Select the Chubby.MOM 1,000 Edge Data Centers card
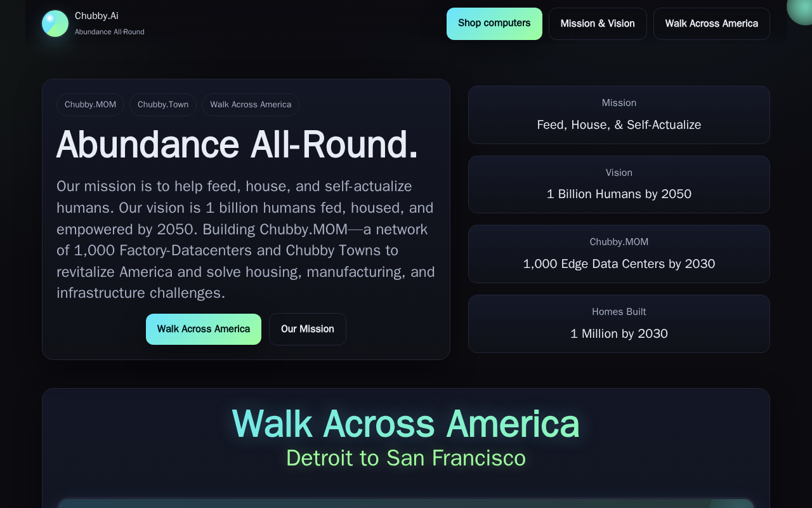Image resolution: width=812 pixels, height=508 pixels. pos(619,254)
